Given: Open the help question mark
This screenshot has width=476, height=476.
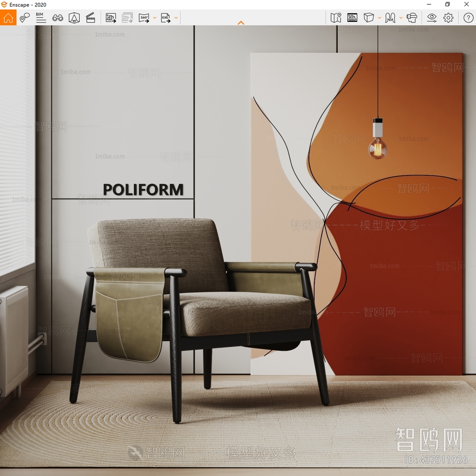Looking at the screenshot, I should pyautogui.click(x=468, y=18).
